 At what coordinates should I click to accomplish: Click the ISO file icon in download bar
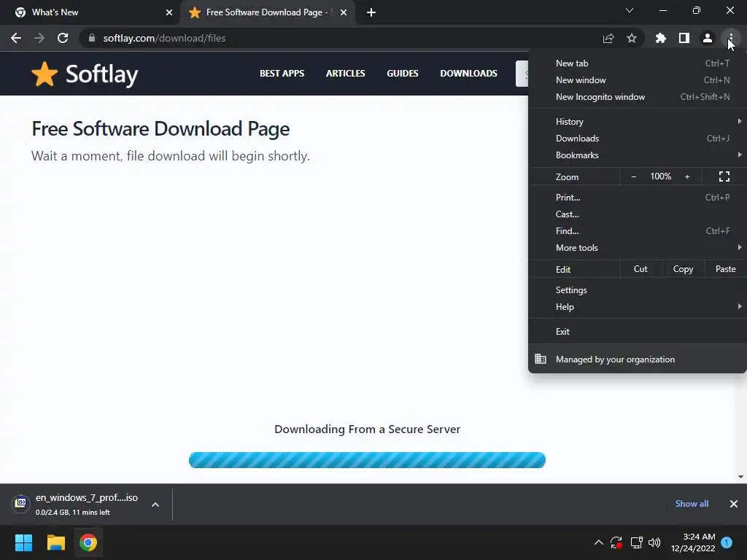20,503
